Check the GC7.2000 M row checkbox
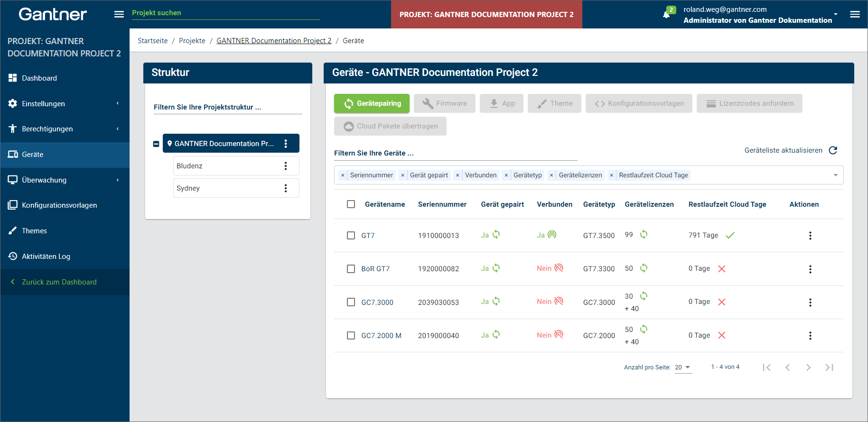The image size is (868, 422). click(351, 335)
